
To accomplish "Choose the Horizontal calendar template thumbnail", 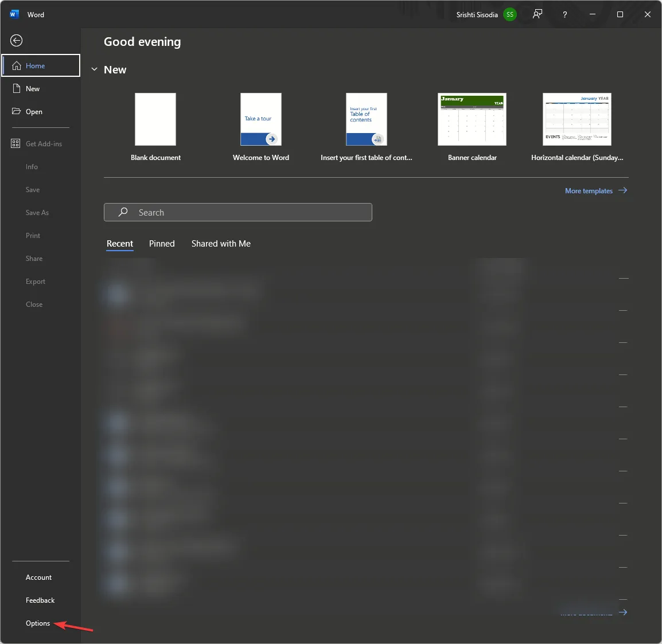I will pyautogui.click(x=577, y=119).
